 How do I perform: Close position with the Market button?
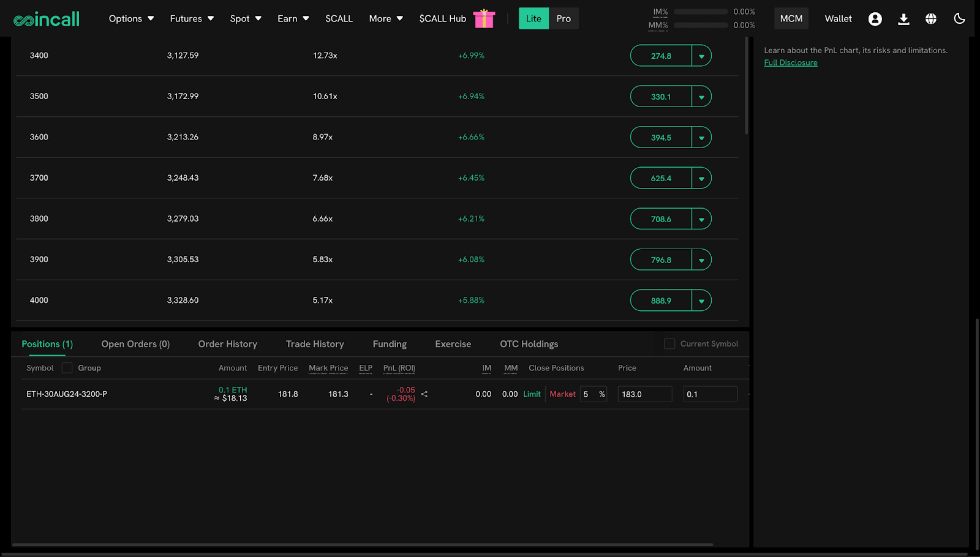(x=562, y=394)
